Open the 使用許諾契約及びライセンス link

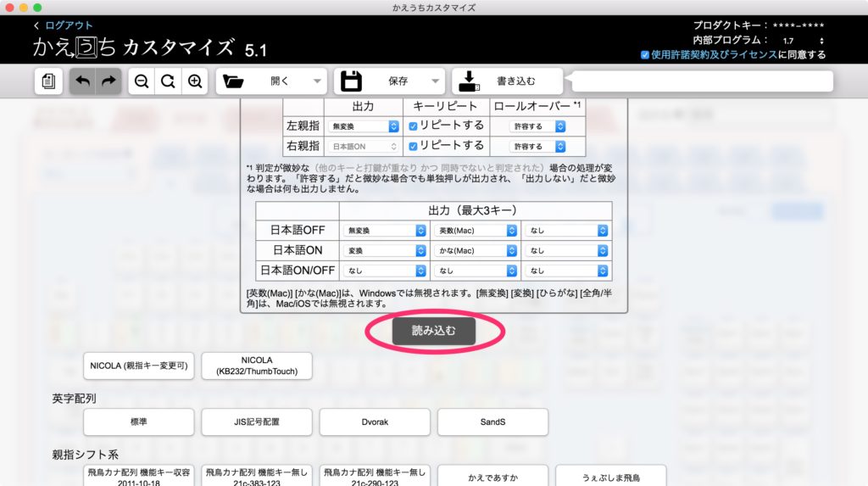[x=714, y=54]
